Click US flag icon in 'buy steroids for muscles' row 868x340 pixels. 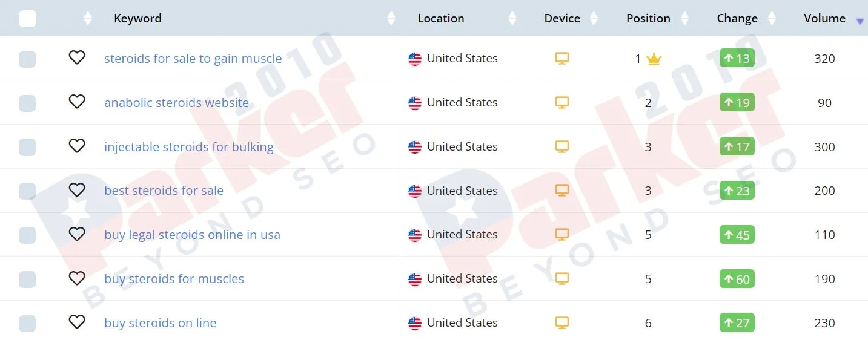[415, 280]
